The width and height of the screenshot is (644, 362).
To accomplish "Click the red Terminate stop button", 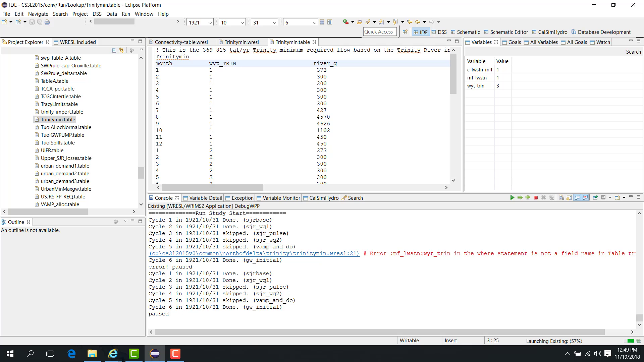I will click(536, 198).
